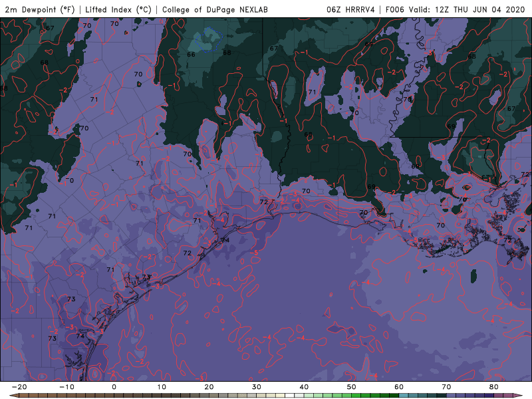Click the dashed blue contour near the 66 label
Image resolution: width=532 pixels, height=399 pixels.
[x=210, y=39]
